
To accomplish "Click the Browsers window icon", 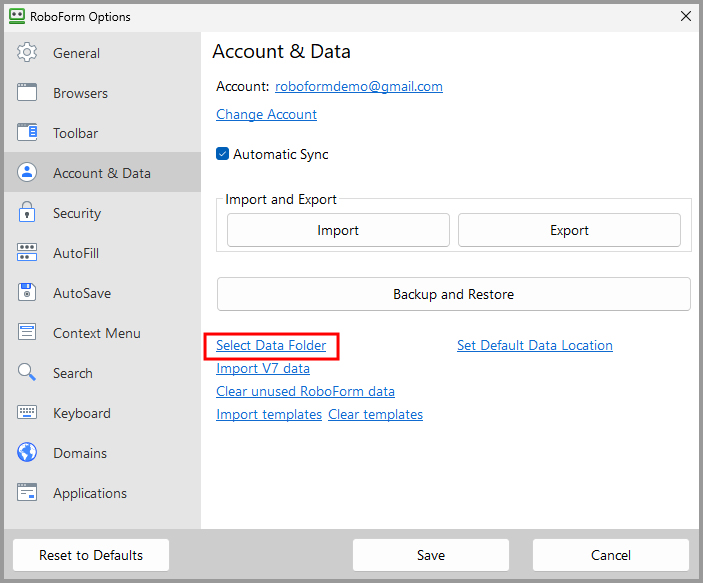I will click(27, 92).
